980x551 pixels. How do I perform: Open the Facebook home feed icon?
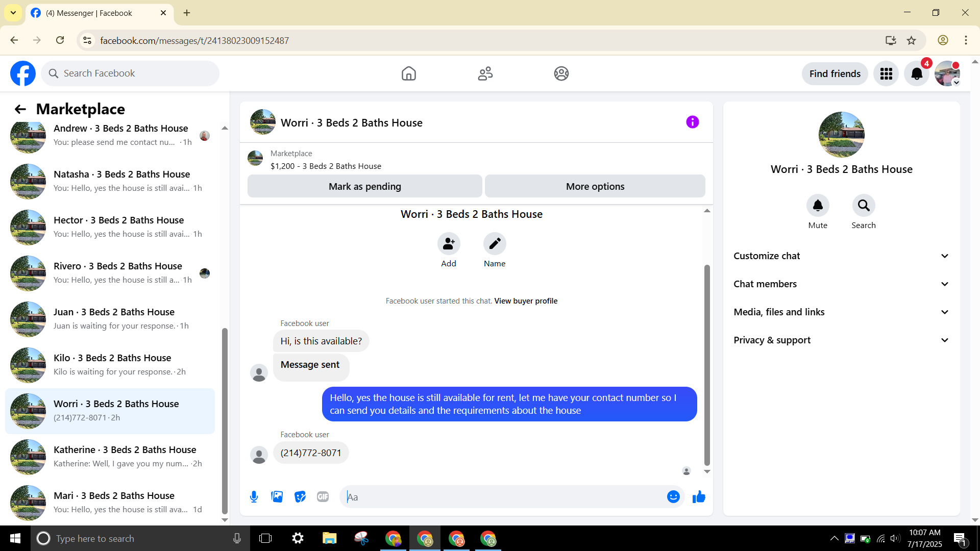click(x=408, y=73)
